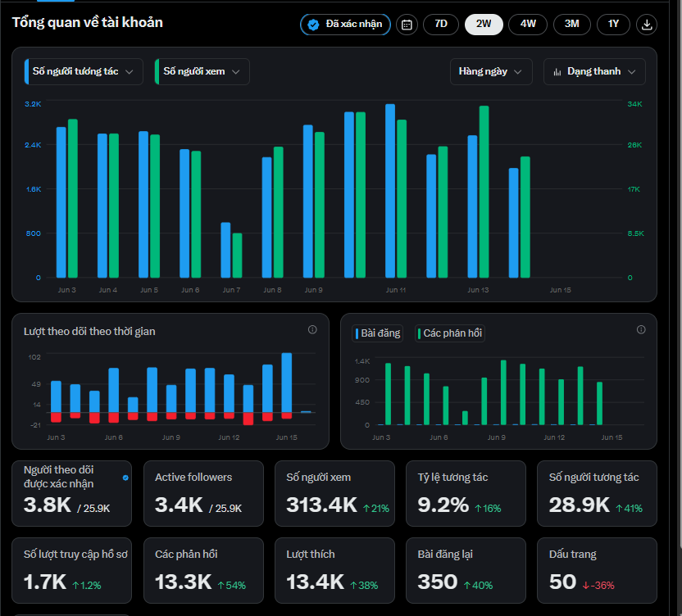Screen dimensions: 682x616
Task: Click the -36% change on Dấu trang
Action: coord(598,585)
